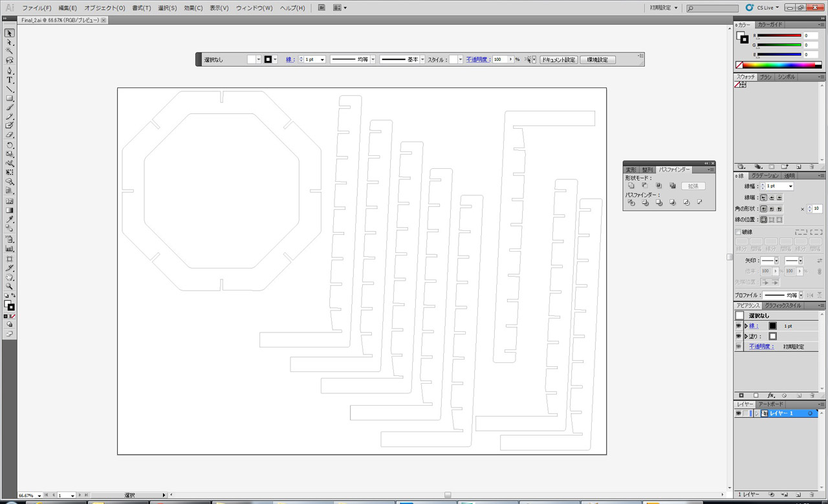Select the Pen tool

pos(10,70)
